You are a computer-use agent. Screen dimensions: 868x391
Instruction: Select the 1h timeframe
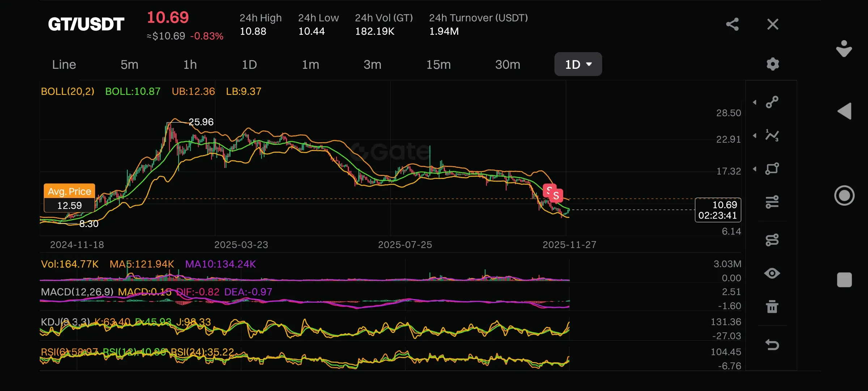190,64
